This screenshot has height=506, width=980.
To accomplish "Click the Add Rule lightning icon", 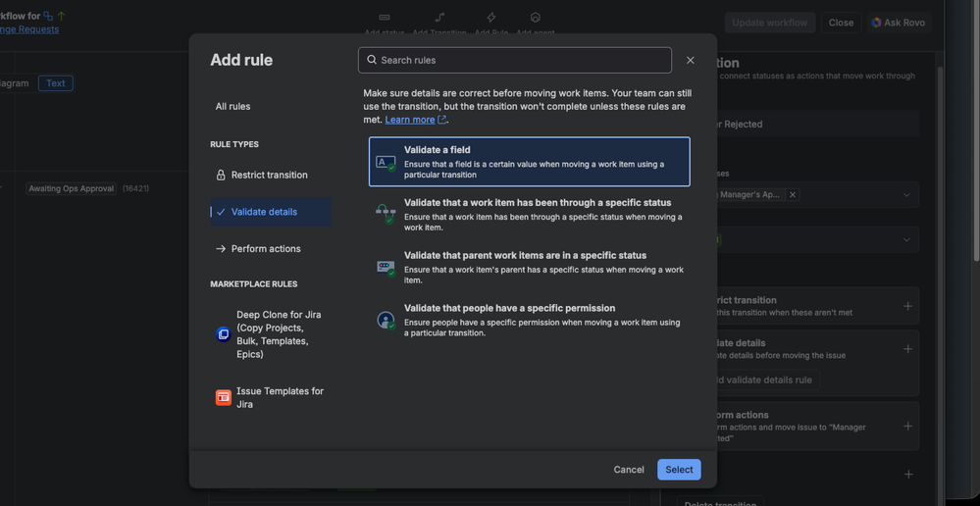I will pos(491,17).
